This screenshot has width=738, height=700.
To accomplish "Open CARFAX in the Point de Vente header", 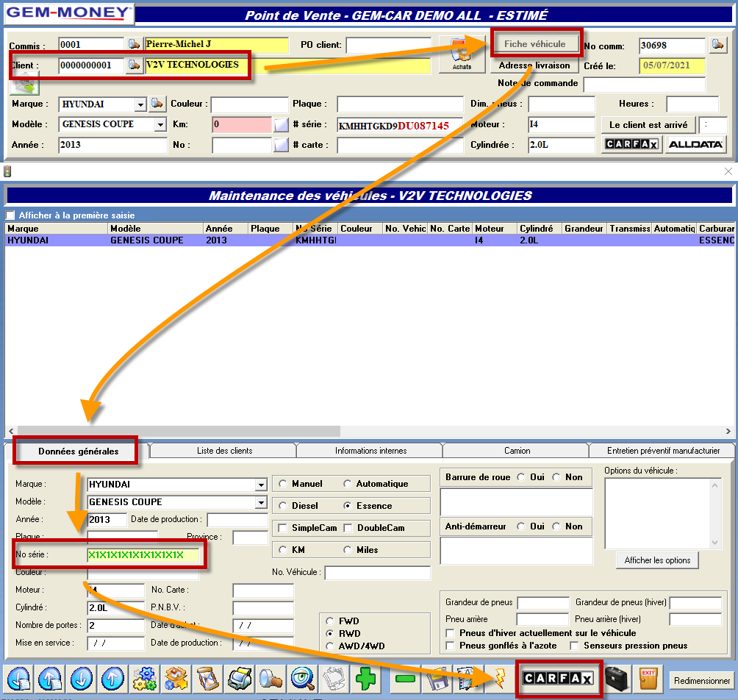I will (631, 144).
